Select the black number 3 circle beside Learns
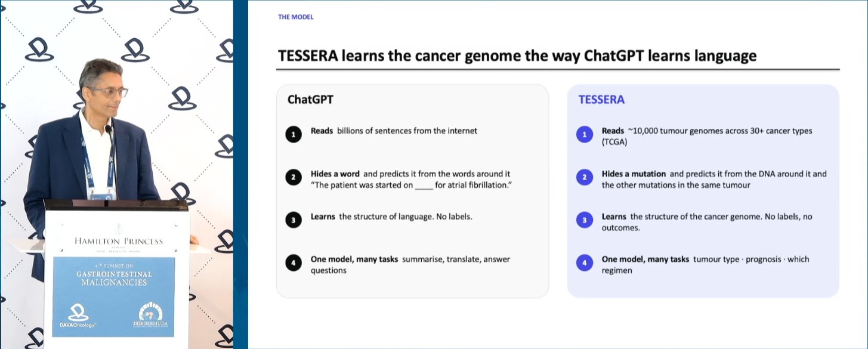Image resolution: width=868 pixels, height=349 pixels. 293,220
